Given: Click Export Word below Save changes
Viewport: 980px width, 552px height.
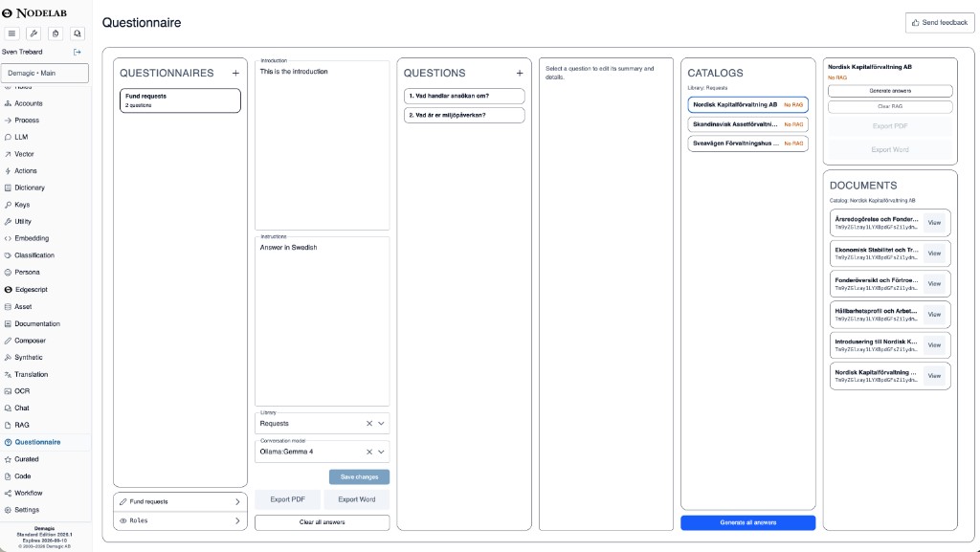Looking at the screenshot, I should (357, 499).
